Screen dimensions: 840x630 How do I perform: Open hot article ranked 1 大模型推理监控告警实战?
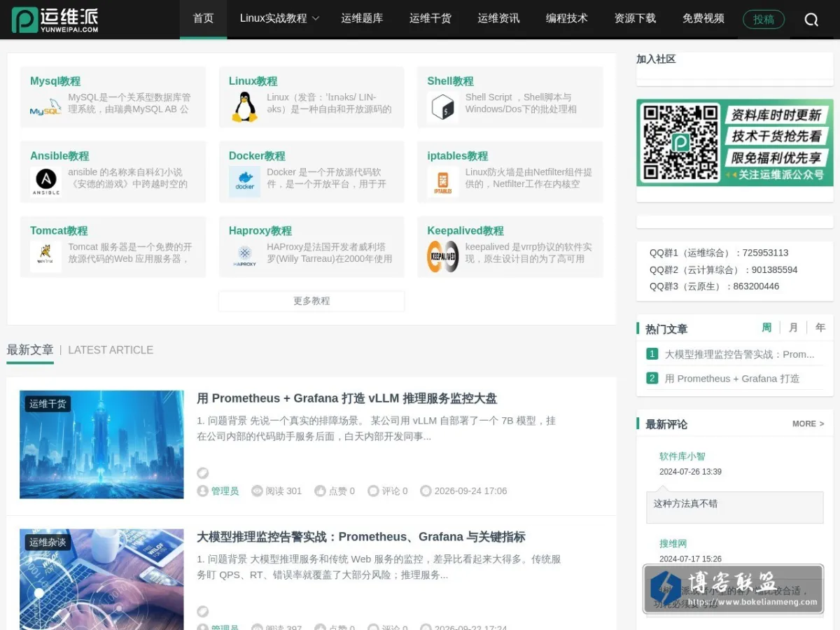pyautogui.click(x=739, y=354)
